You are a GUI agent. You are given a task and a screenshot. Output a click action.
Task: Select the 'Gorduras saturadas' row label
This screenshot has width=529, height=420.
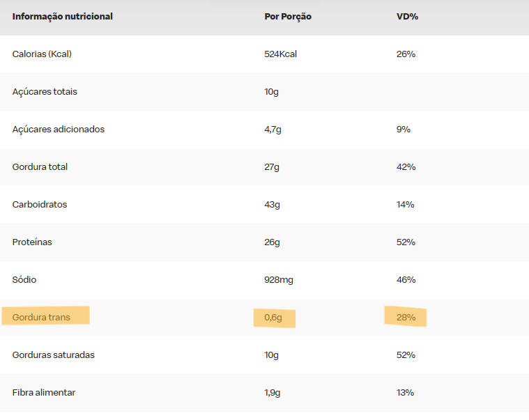[x=53, y=355]
